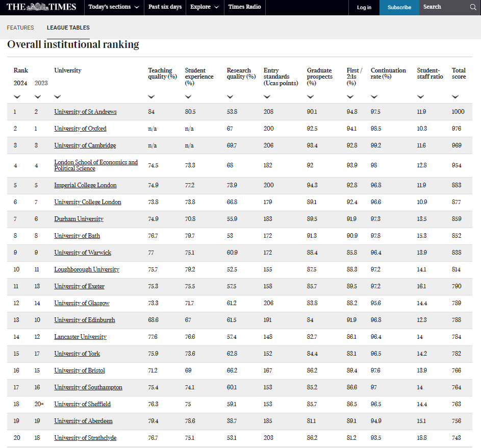
Task: Sort by Entry standards chevron
Action: click(267, 96)
